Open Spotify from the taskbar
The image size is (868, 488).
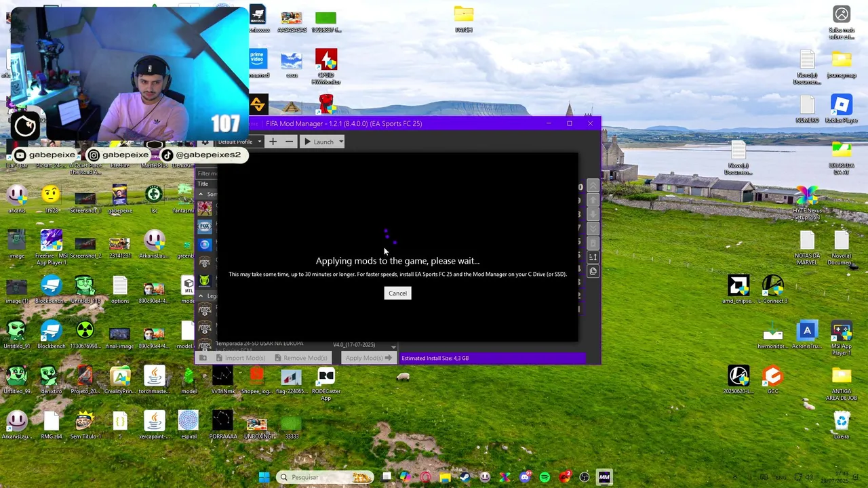(545, 477)
